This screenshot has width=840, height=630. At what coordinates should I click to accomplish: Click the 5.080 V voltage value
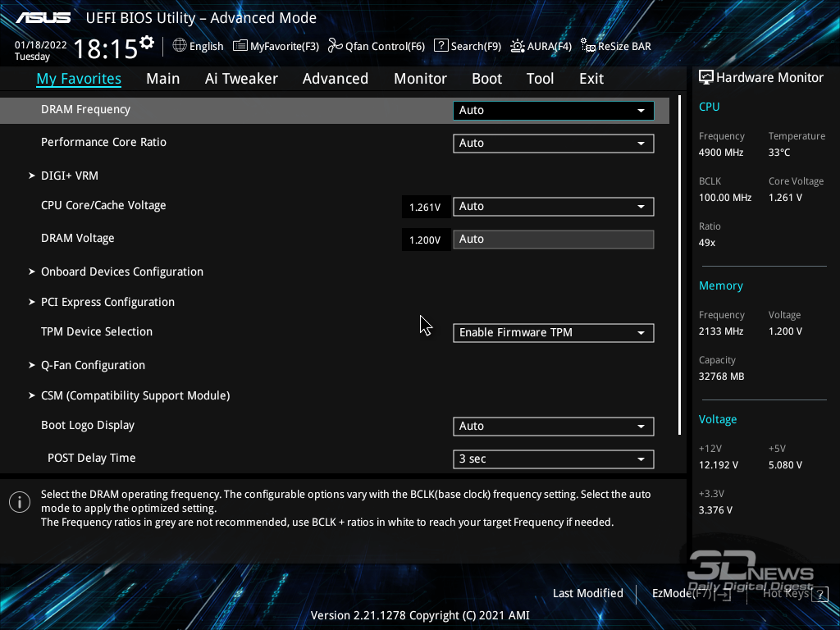[785, 465]
